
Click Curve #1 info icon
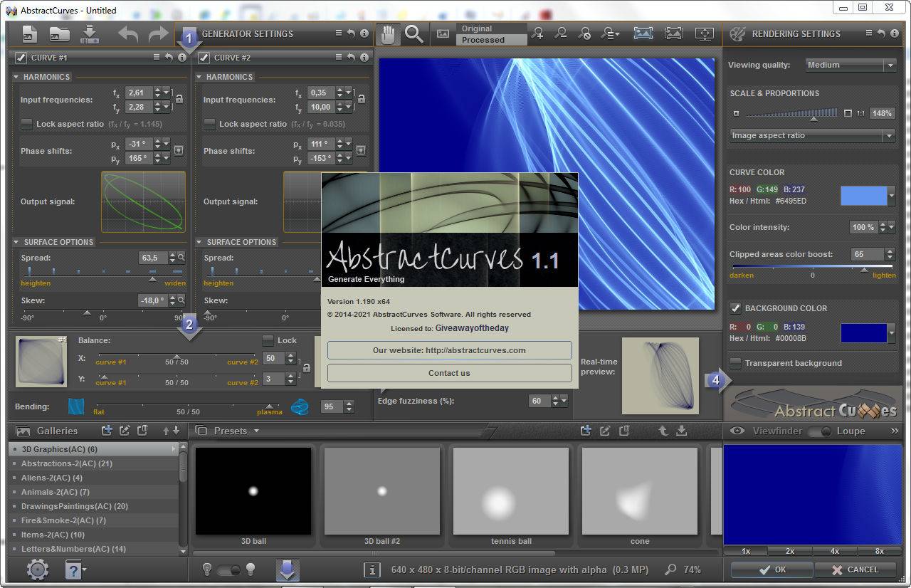pos(182,57)
